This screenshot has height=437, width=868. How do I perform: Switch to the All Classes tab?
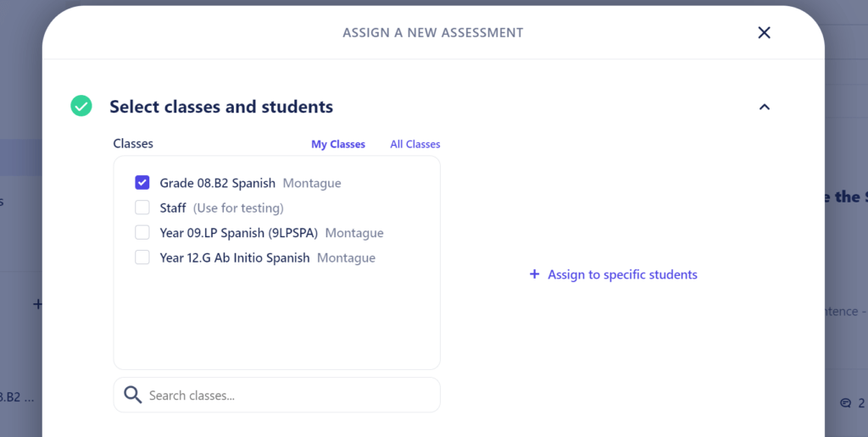click(415, 144)
